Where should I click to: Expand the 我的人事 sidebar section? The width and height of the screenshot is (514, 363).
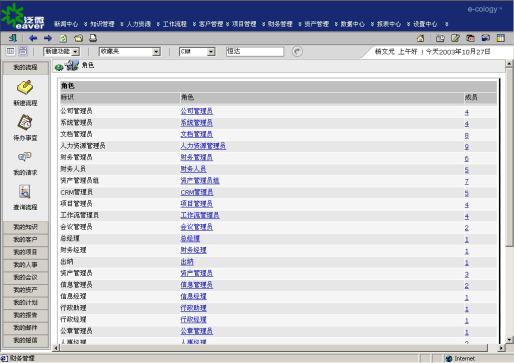25,265
